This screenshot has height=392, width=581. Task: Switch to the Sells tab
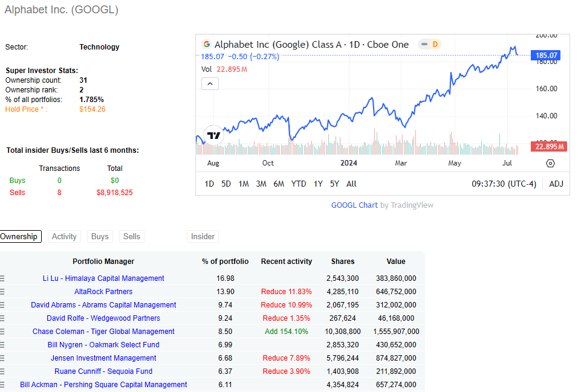tap(131, 236)
